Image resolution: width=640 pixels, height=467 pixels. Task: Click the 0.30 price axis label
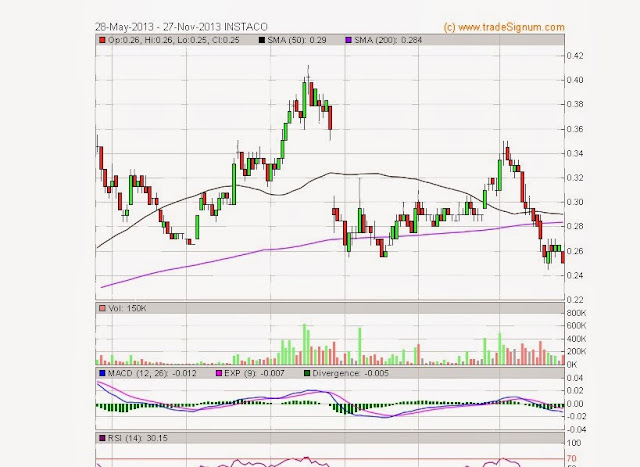pos(575,202)
